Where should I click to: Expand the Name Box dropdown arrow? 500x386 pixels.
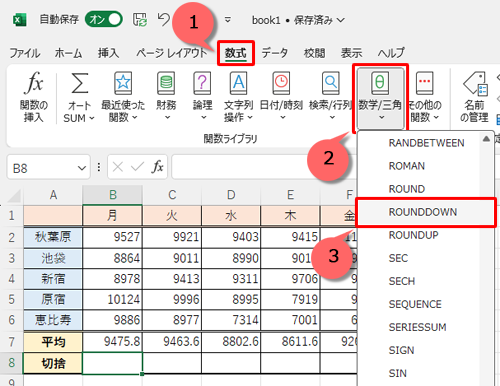coord(82,168)
